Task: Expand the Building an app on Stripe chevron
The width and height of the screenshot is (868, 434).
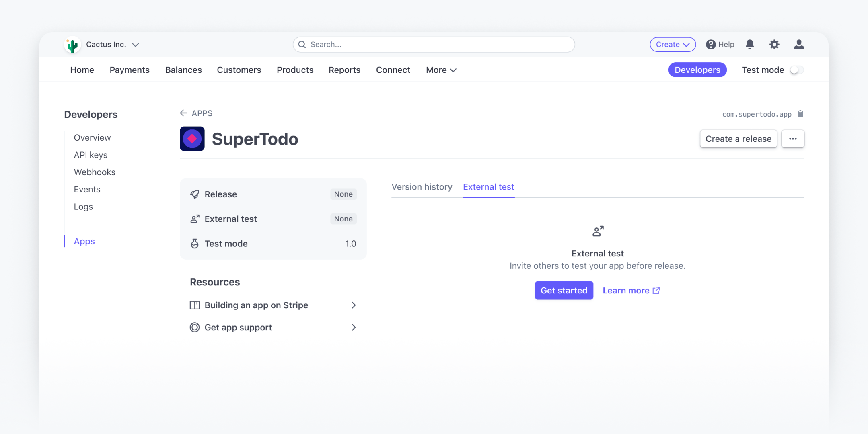Action: (353, 305)
